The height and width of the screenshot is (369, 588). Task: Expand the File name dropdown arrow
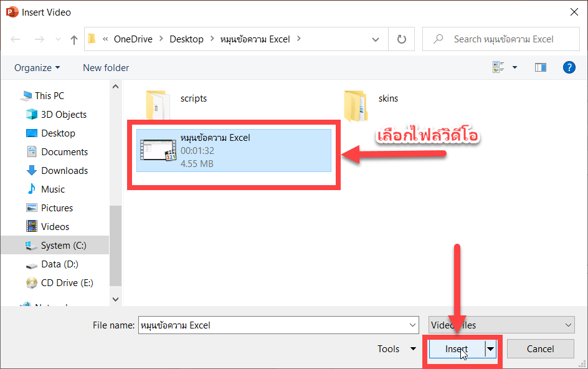(x=412, y=325)
